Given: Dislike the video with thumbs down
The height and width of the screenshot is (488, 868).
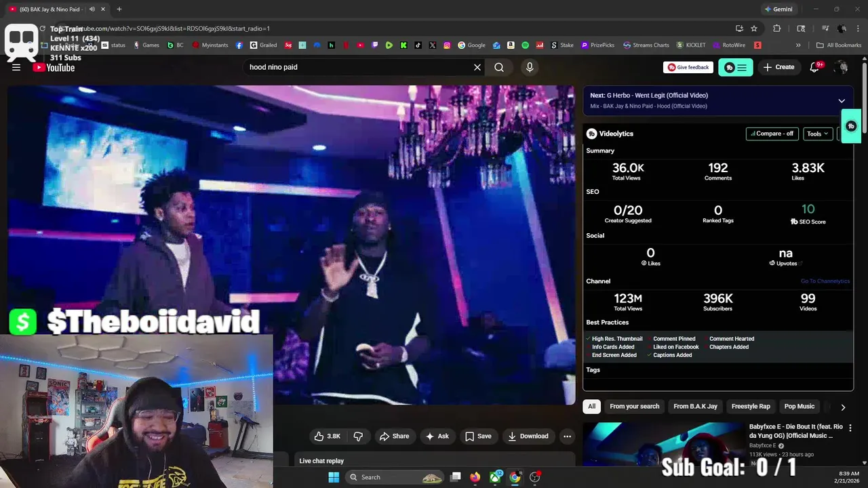Looking at the screenshot, I should [358, 436].
